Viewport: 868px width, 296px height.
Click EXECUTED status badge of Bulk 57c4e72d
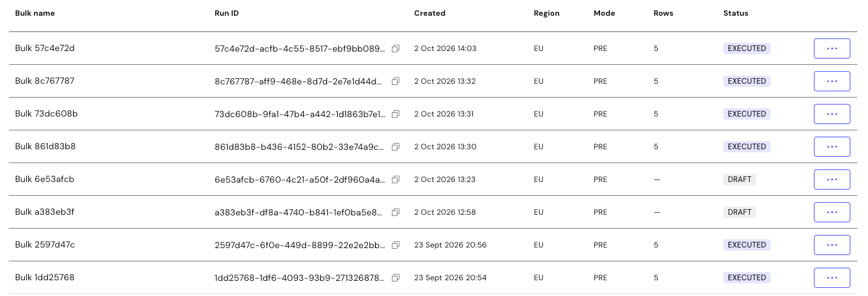click(x=747, y=48)
